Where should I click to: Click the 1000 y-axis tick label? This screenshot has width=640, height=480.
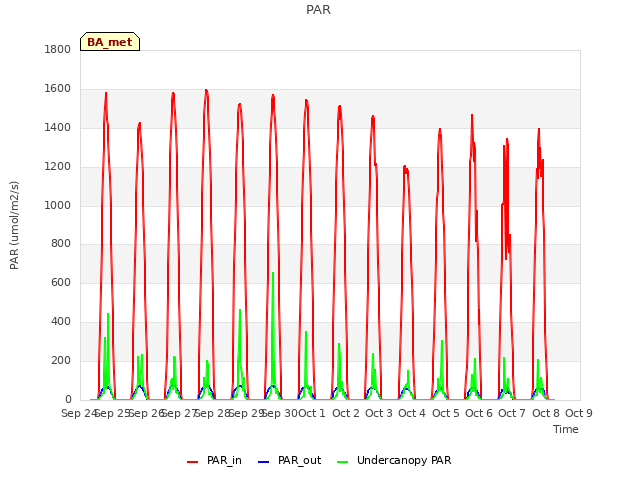58,205
